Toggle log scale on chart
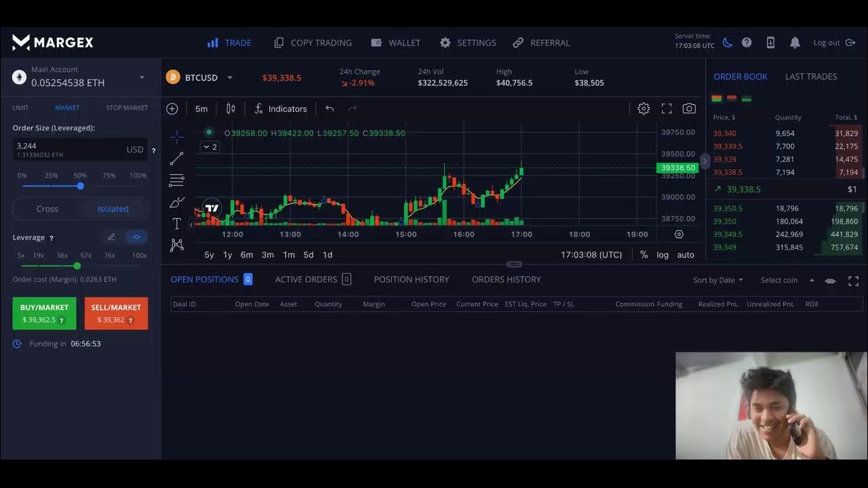The width and height of the screenshot is (868, 488). coord(663,255)
